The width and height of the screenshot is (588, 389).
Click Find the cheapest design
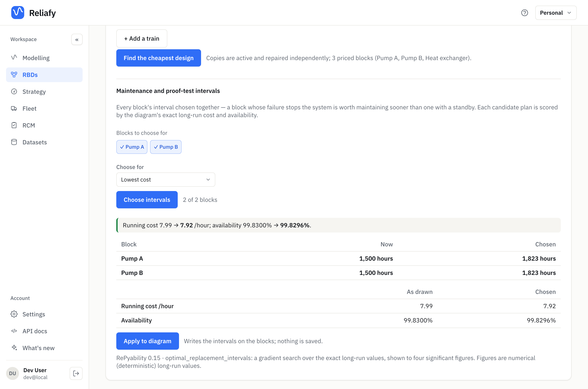(158, 58)
